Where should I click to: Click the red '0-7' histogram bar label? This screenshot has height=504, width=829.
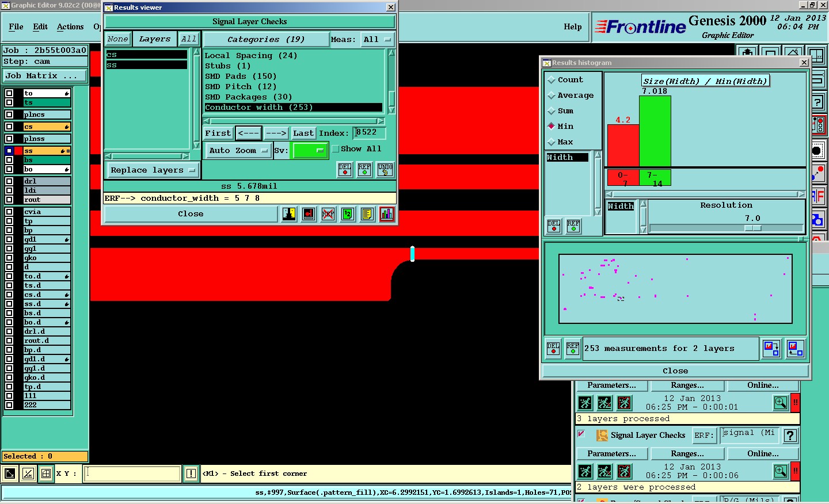[x=623, y=178]
